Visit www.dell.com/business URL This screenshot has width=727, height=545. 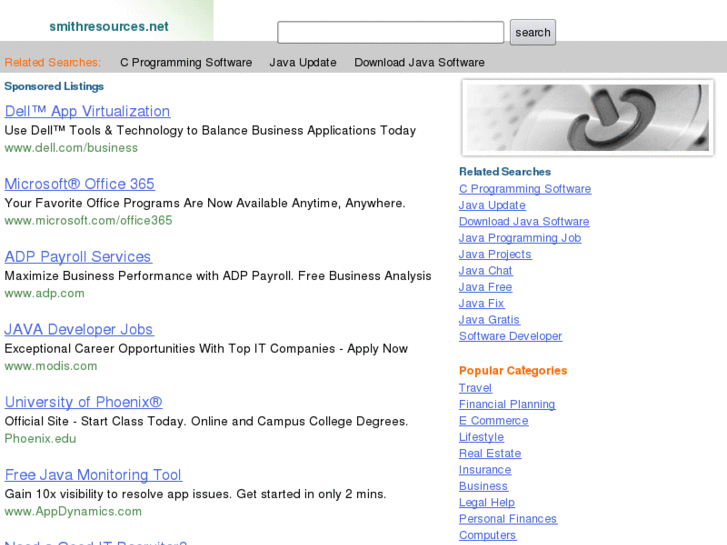(x=71, y=148)
